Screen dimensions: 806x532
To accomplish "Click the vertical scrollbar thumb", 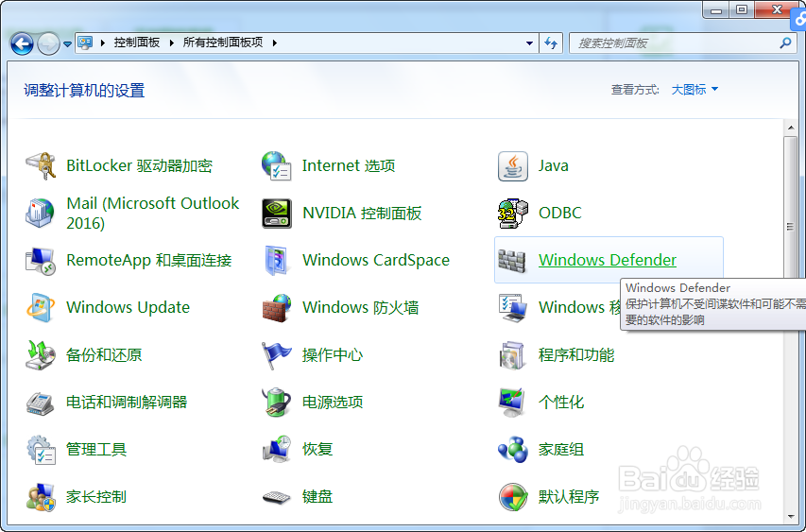I will click(x=791, y=227).
